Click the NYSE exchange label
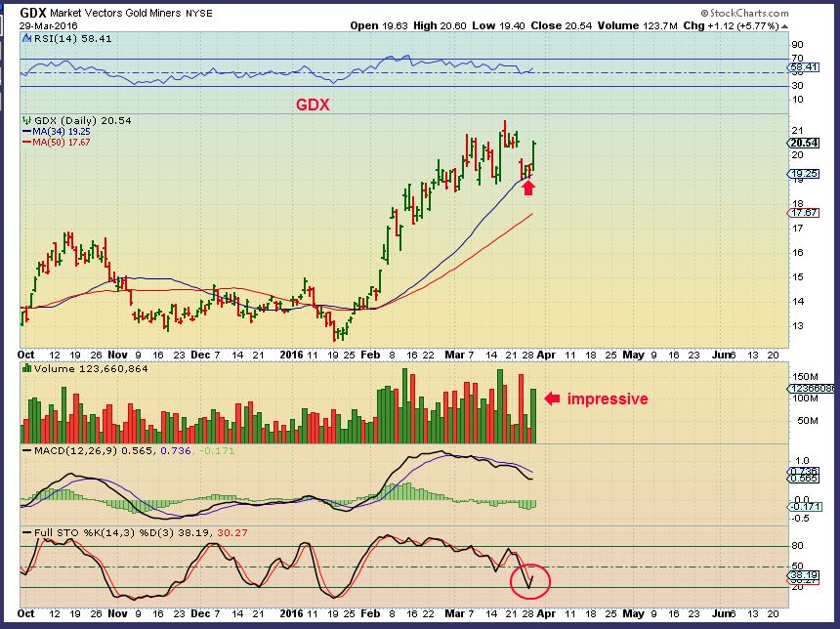 pos(198,14)
